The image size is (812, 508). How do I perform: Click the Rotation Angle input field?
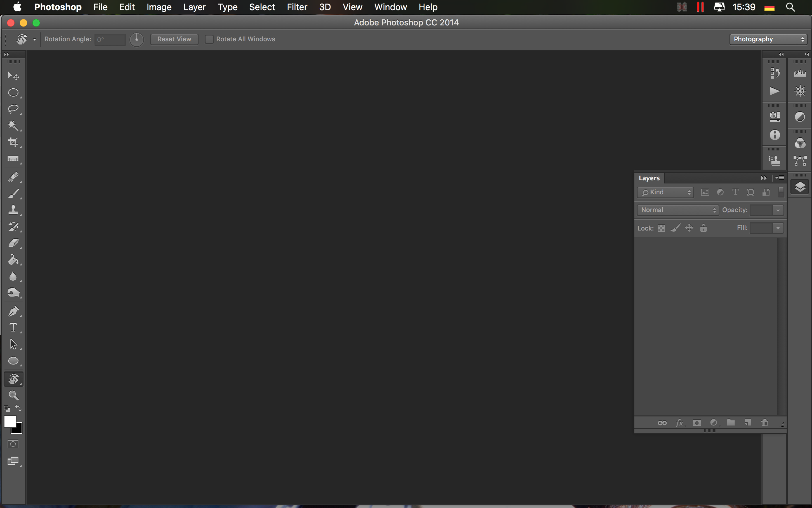pyautogui.click(x=110, y=40)
